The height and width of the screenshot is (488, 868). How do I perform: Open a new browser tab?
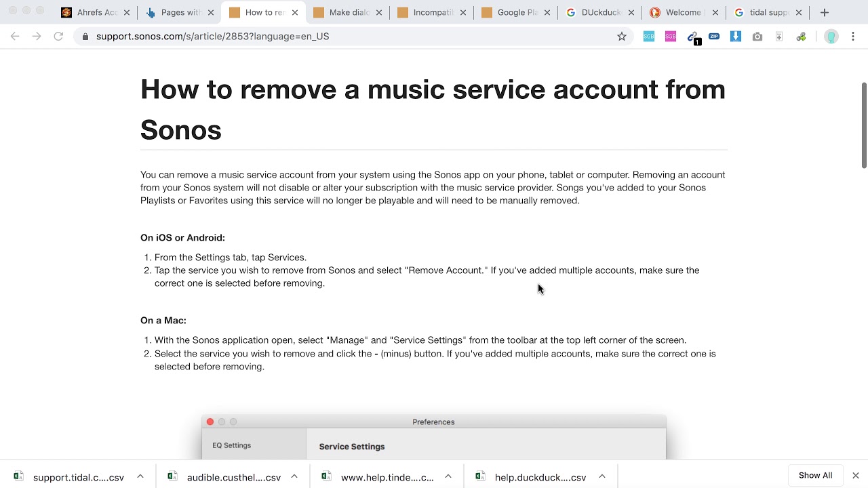click(825, 12)
